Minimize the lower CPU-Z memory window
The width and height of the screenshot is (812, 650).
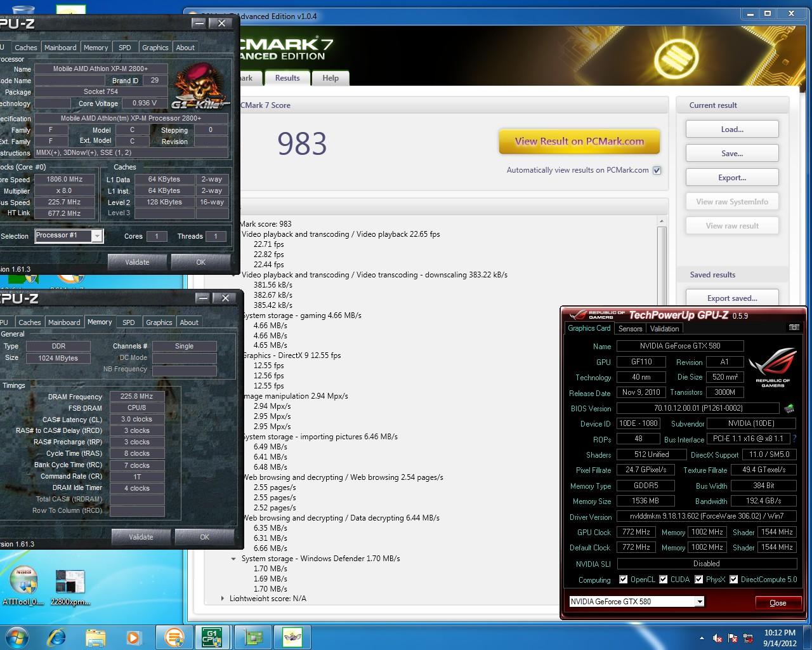point(203,298)
